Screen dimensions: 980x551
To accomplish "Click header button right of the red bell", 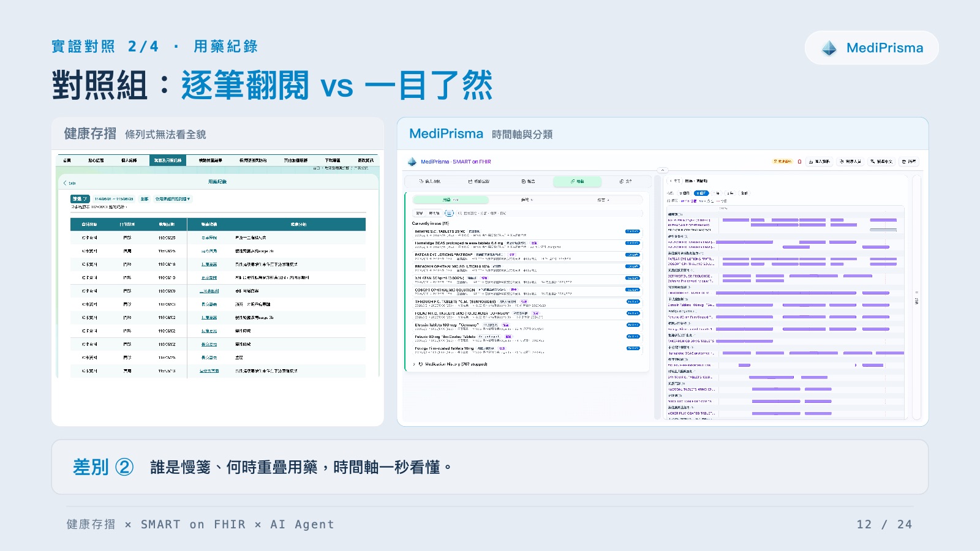I will [x=820, y=162].
